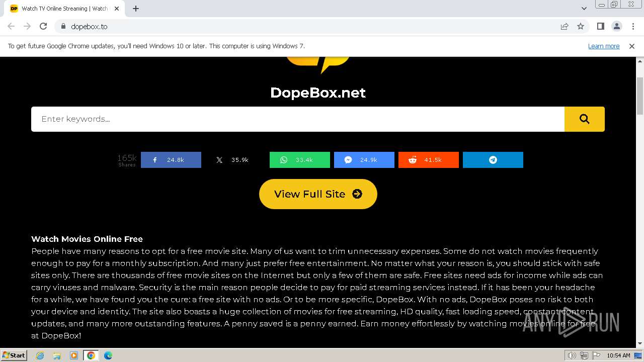Click the yellow search magnifier button
Screen dimensions: 644x362
585,119
